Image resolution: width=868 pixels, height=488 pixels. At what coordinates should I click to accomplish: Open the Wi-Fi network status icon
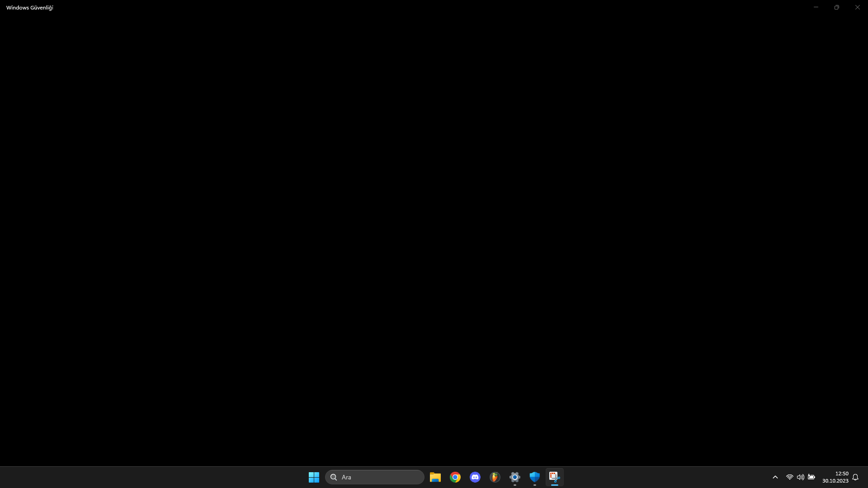789,477
